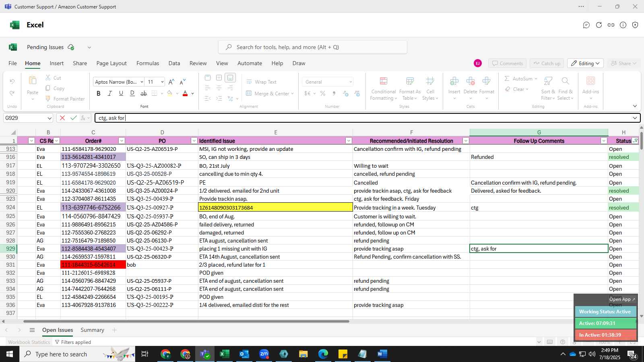Click the Delete cells icon
Image resolution: width=644 pixels, height=362 pixels.
[470, 81]
